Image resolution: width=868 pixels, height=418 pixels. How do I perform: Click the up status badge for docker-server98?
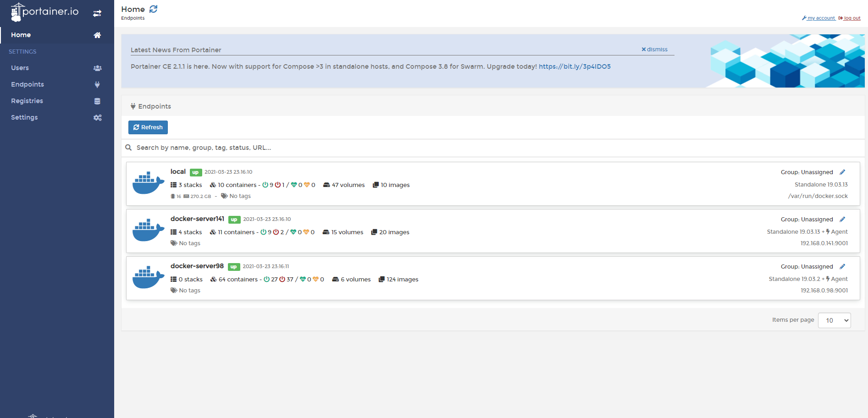coord(234,267)
